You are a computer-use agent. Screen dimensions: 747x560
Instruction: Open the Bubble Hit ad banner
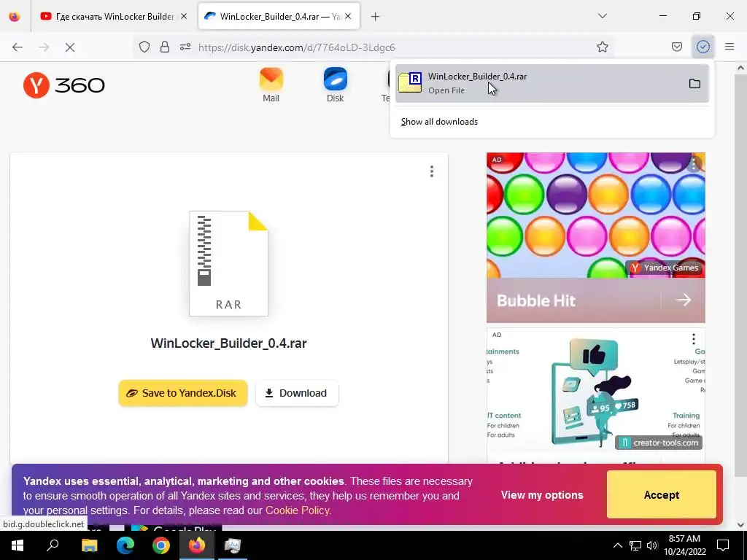595,237
